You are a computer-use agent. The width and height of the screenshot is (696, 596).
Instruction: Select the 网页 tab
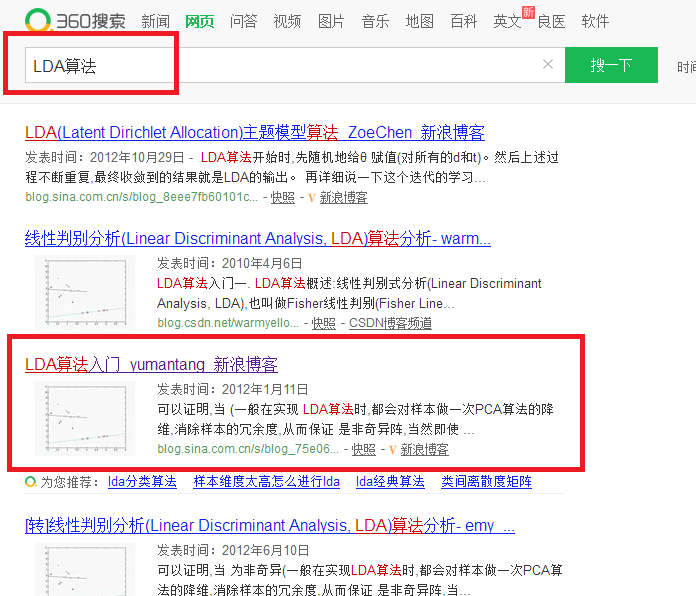200,21
